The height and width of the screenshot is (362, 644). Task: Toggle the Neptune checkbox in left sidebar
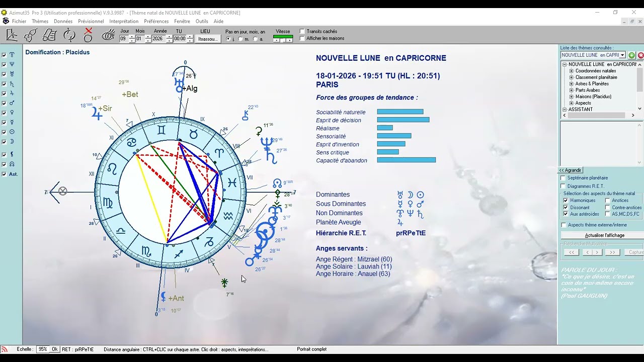click(4, 65)
